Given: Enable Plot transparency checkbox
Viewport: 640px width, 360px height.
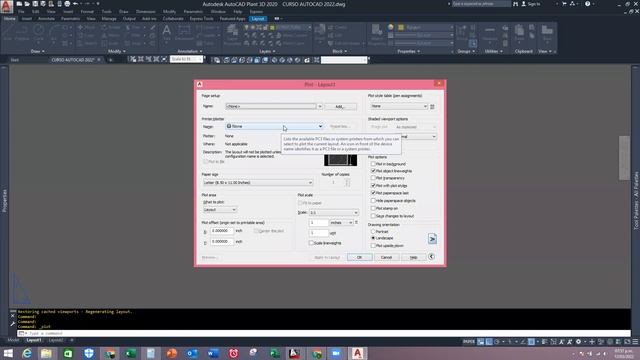Looking at the screenshot, I should pyautogui.click(x=373, y=178).
